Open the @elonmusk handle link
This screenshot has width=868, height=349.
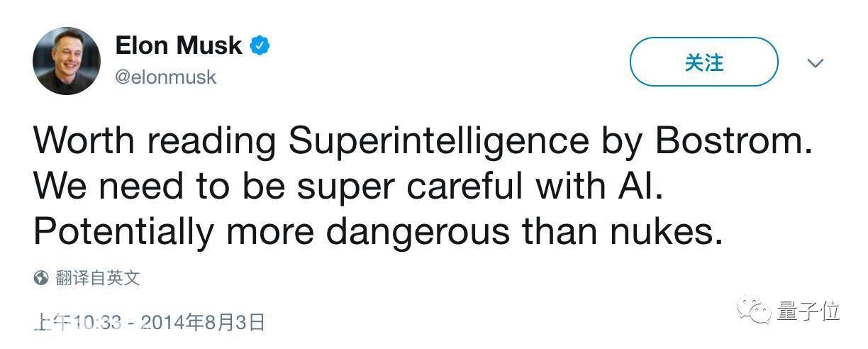point(165,77)
